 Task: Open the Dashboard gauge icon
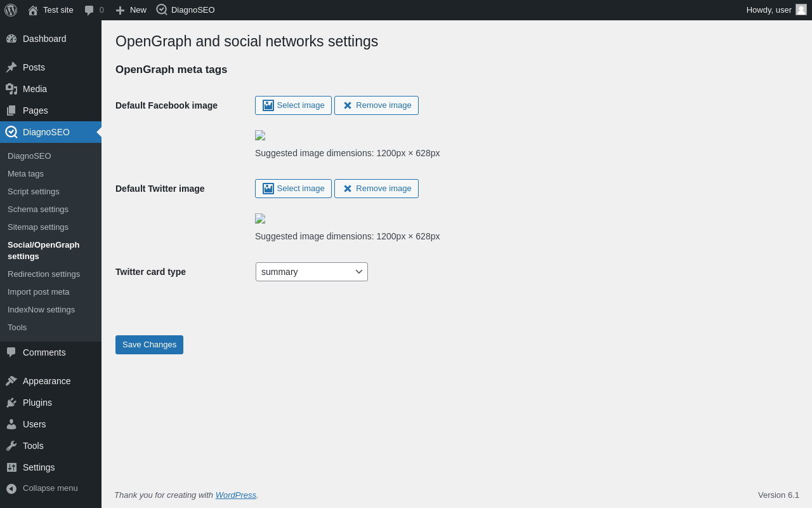(11, 39)
